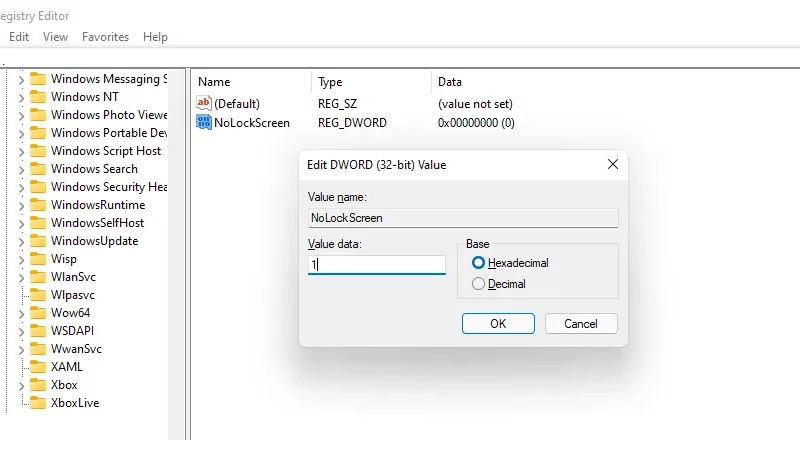Select the XboxLive folder icon

(38, 403)
